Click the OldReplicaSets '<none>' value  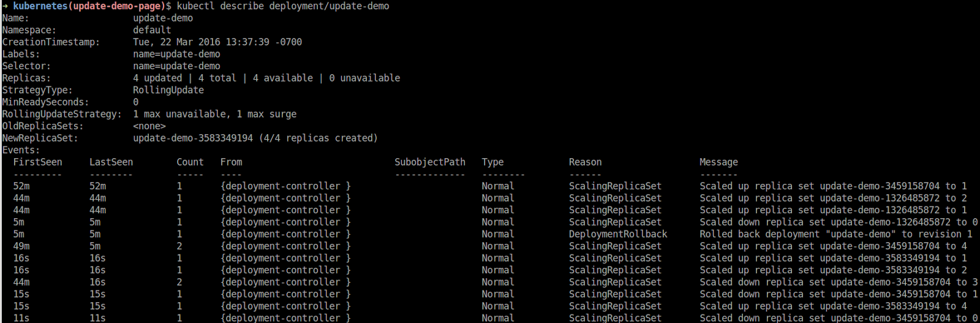149,126
